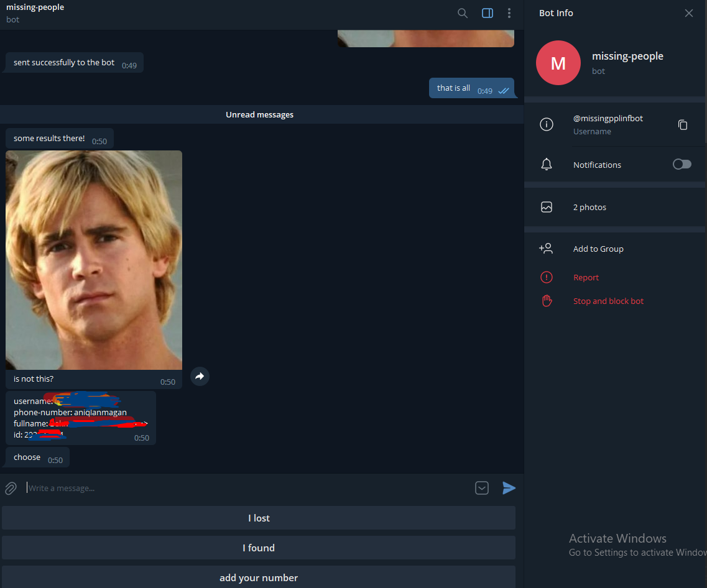Image resolution: width=707 pixels, height=588 pixels.
Task: Select 'Add to Group'
Action: (x=598, y=249)
